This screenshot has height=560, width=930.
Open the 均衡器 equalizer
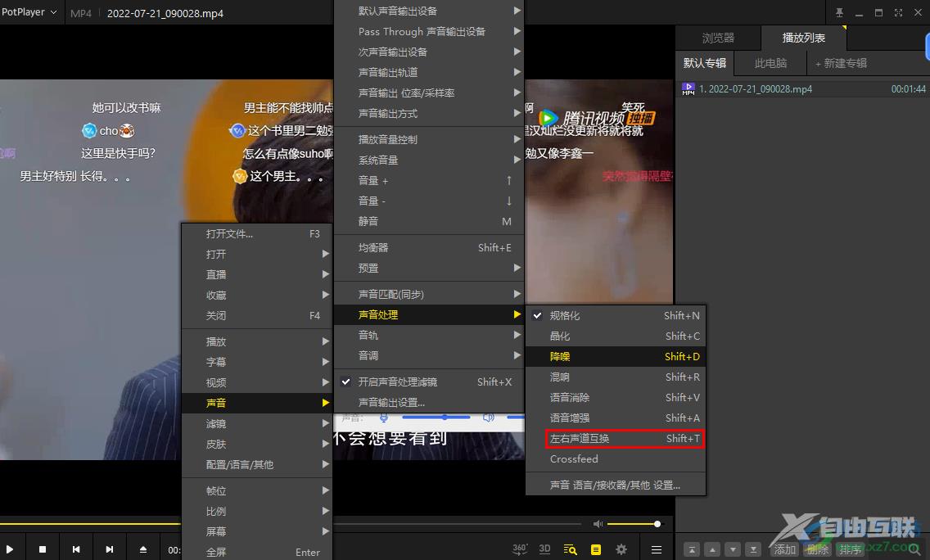coord(429,247)
